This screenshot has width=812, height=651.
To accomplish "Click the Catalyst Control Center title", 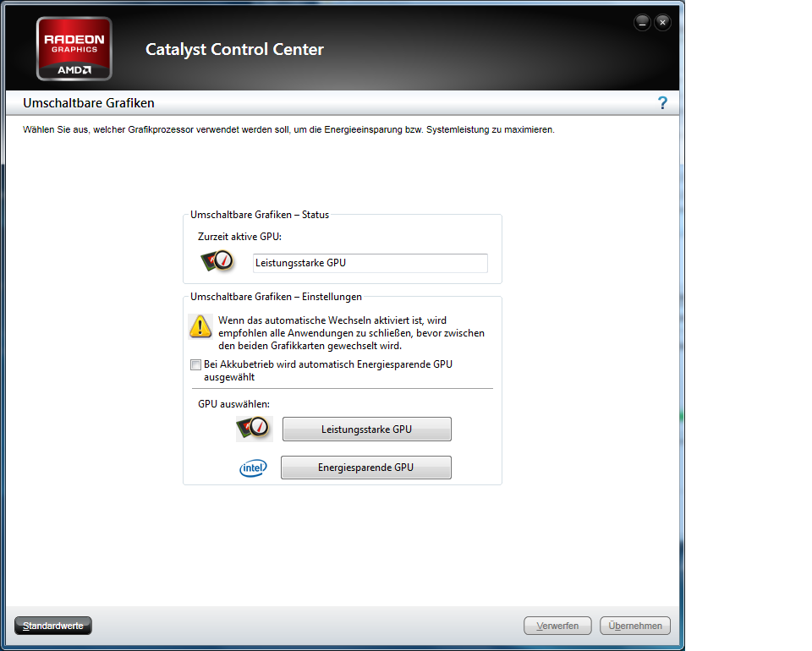I will (234, 49).
